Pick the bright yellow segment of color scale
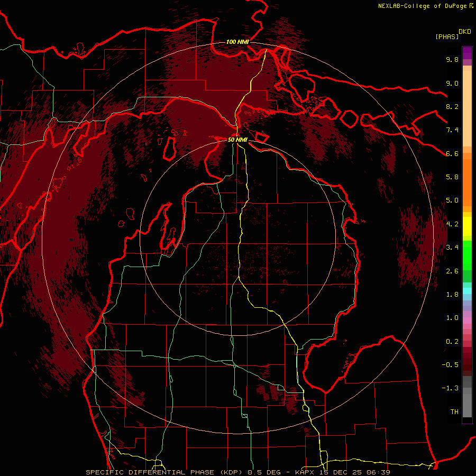 (x=467, y=226)
